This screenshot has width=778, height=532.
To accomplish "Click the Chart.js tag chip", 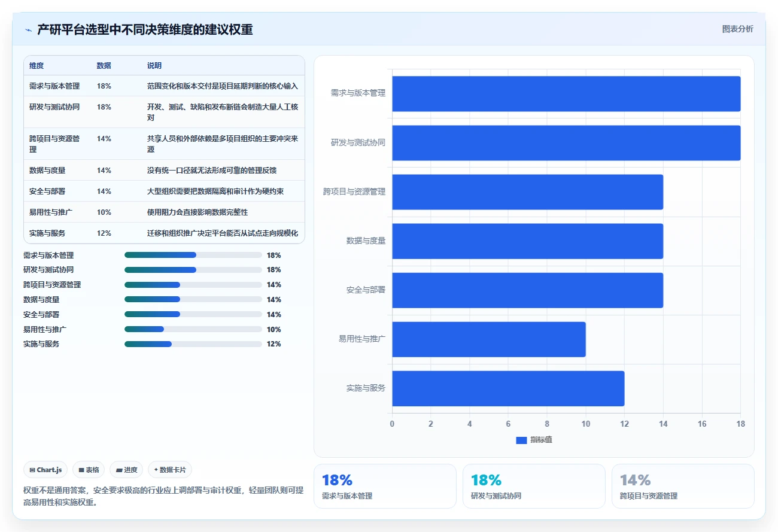I will coord(46,470).
